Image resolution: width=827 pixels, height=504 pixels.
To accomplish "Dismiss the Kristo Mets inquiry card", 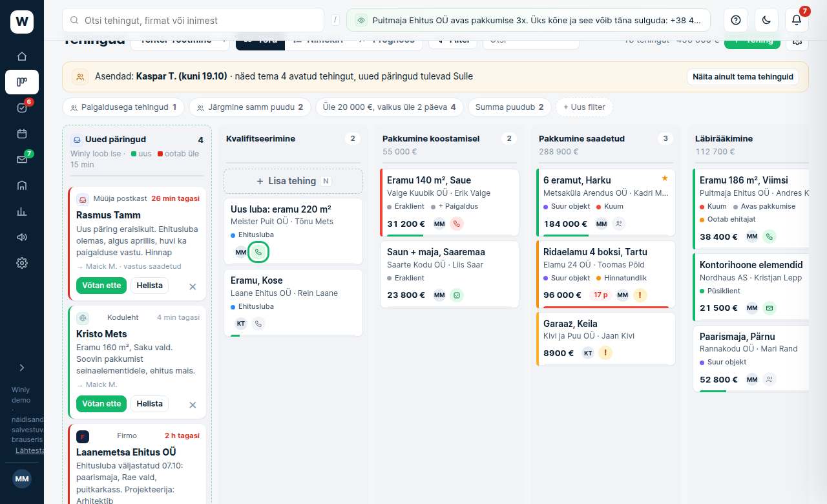I will coord(193,404).
